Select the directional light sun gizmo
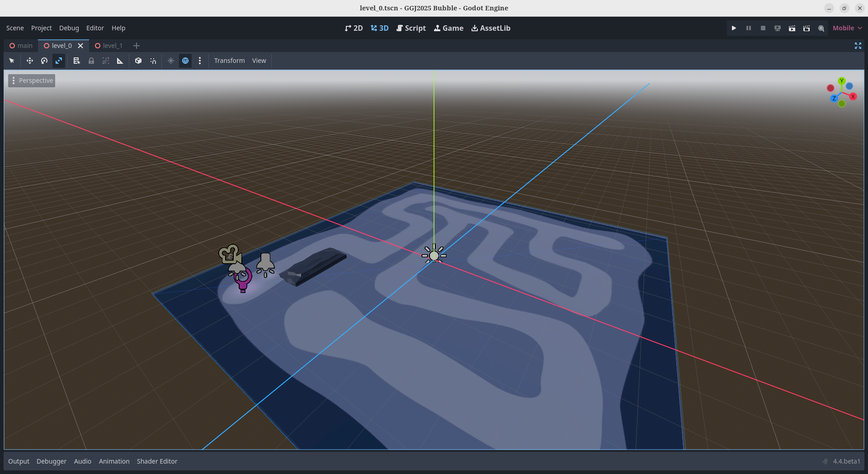 pos(434,256)
